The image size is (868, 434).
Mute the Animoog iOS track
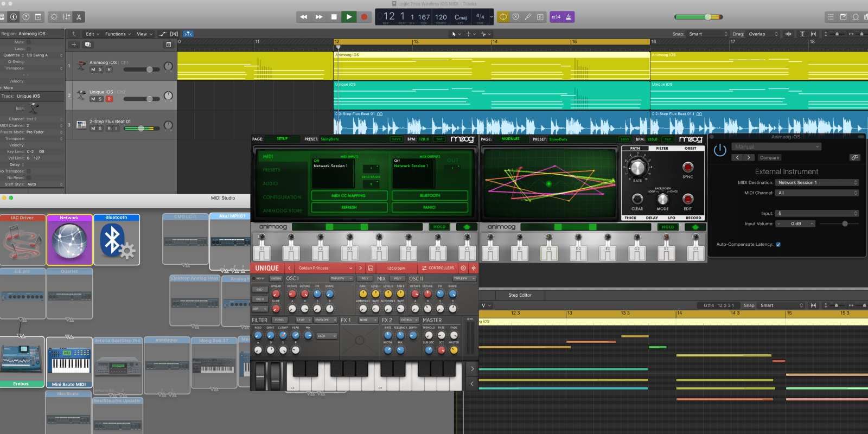pos(93,69)
